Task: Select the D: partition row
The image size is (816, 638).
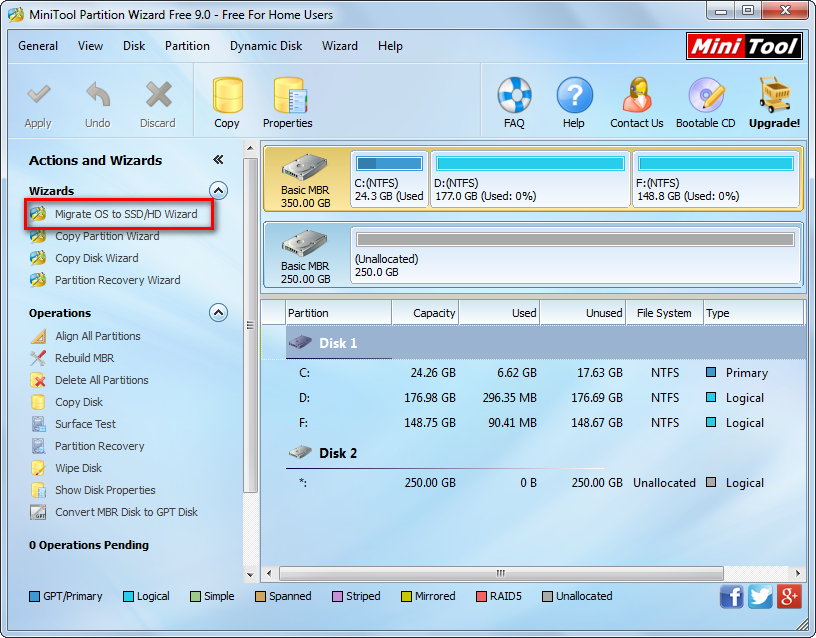Action: [533, 398]
